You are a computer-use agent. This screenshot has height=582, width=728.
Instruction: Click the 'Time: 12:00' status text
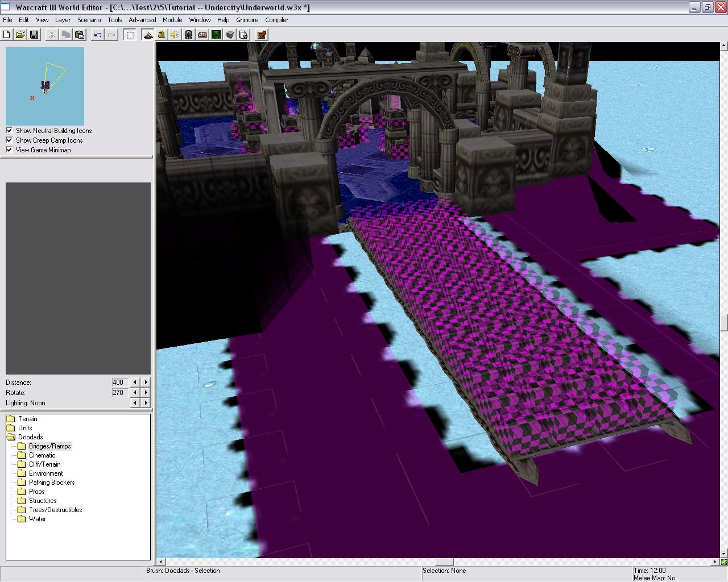coord(650,571)
